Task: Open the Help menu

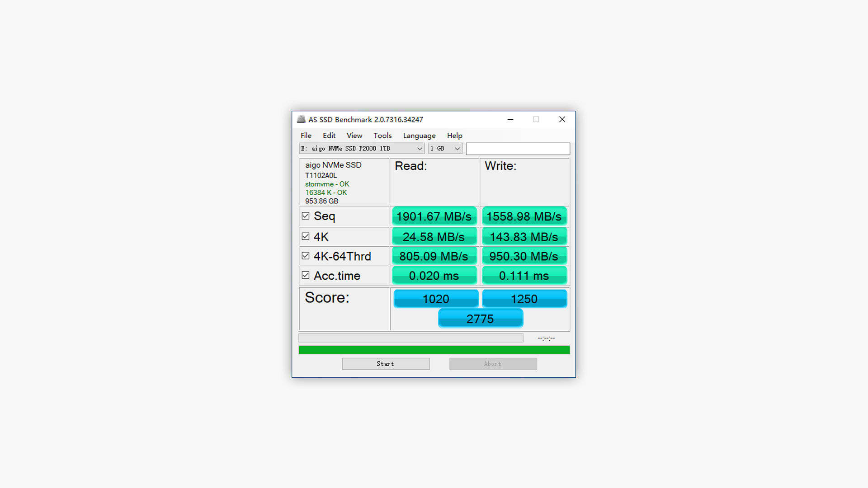Action: [454, 136]
